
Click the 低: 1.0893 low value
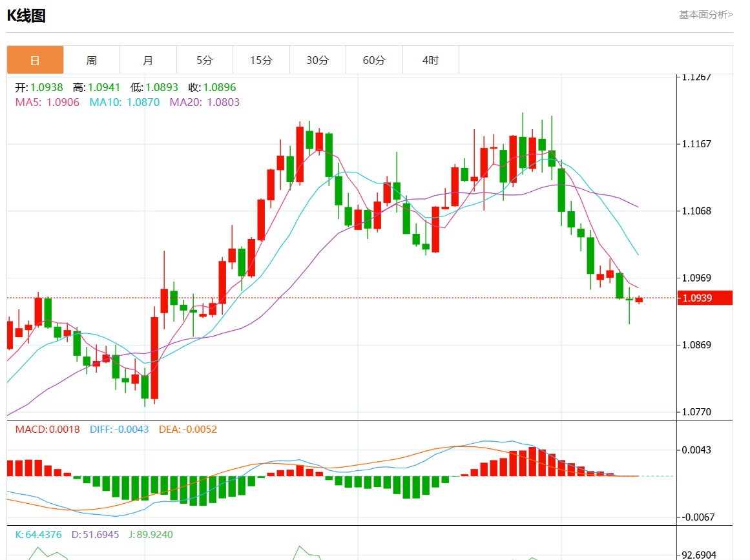(154, 87)
